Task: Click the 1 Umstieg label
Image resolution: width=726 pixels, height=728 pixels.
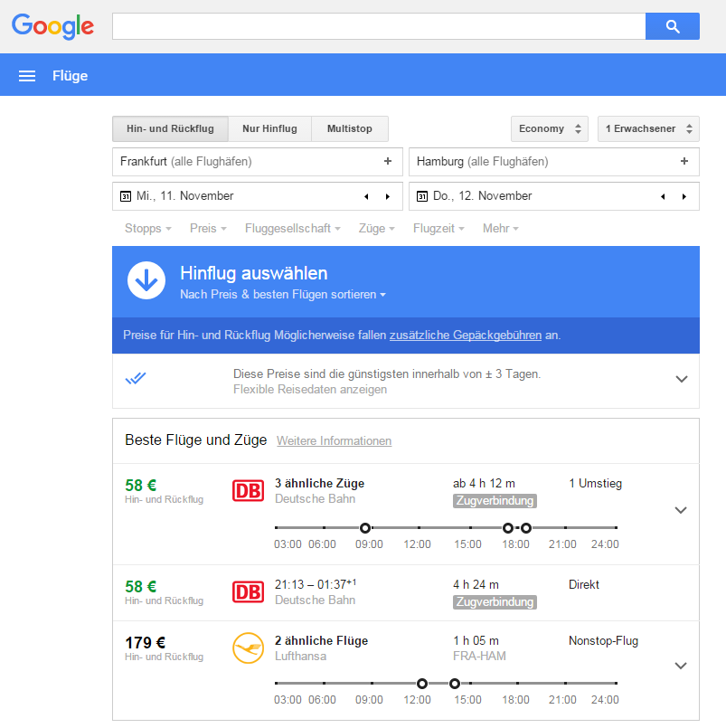Action: 596,483
